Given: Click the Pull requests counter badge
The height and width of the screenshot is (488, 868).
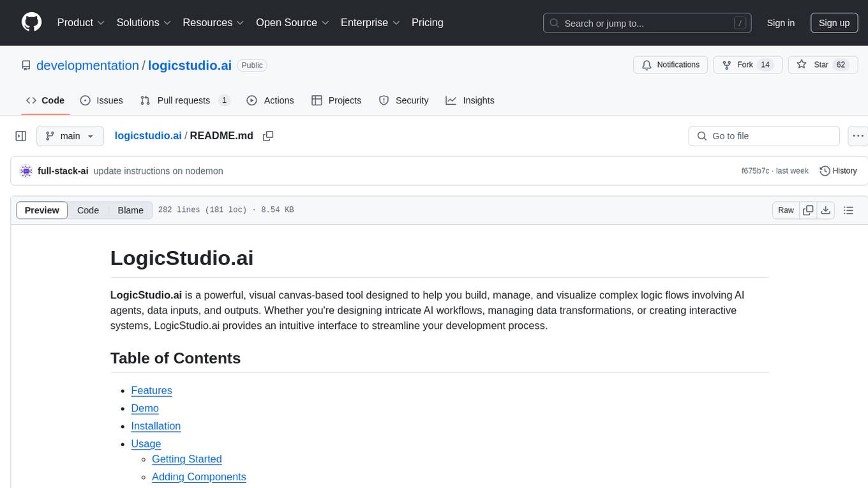Looking at the screenshot, I should pyautogui.click(x=224, y=100).
